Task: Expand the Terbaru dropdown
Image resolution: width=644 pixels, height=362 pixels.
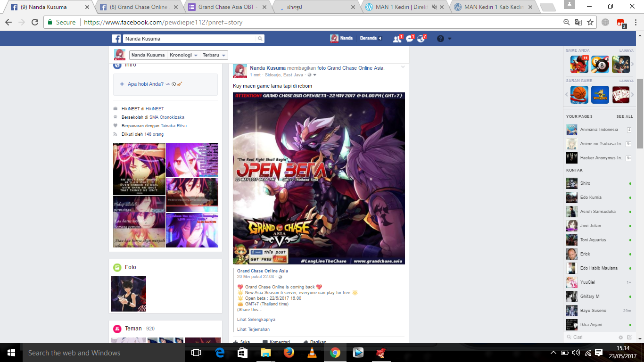Action: point(214,55)
